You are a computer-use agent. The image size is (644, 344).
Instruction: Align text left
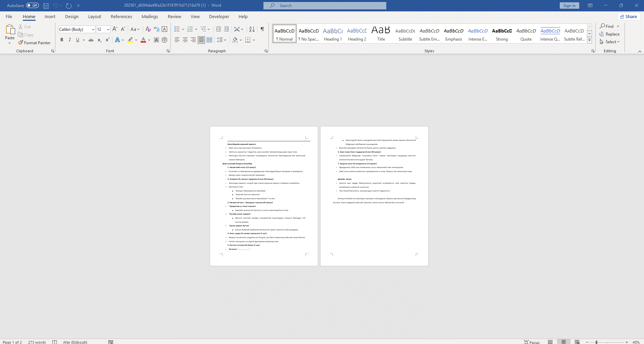(x=177, y=40)
